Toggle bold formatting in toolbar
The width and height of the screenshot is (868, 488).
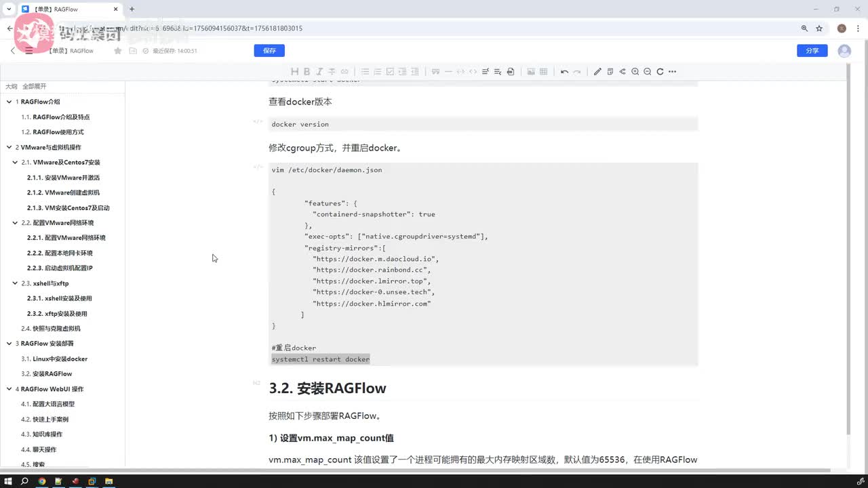coord(307,72)
